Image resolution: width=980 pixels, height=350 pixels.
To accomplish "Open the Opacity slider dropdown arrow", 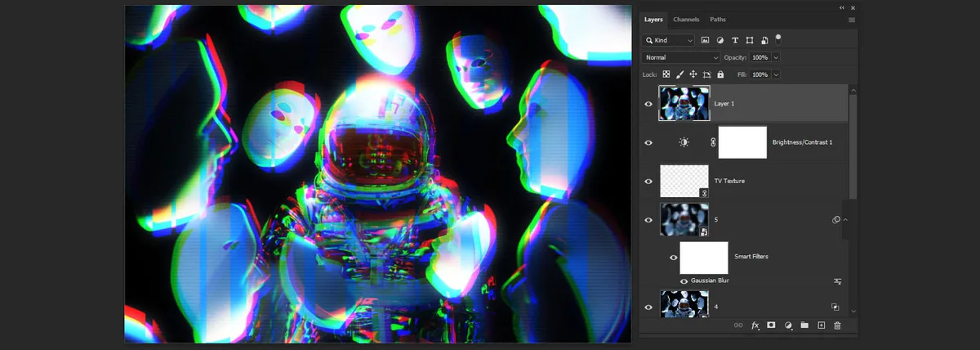I will 776,57.
